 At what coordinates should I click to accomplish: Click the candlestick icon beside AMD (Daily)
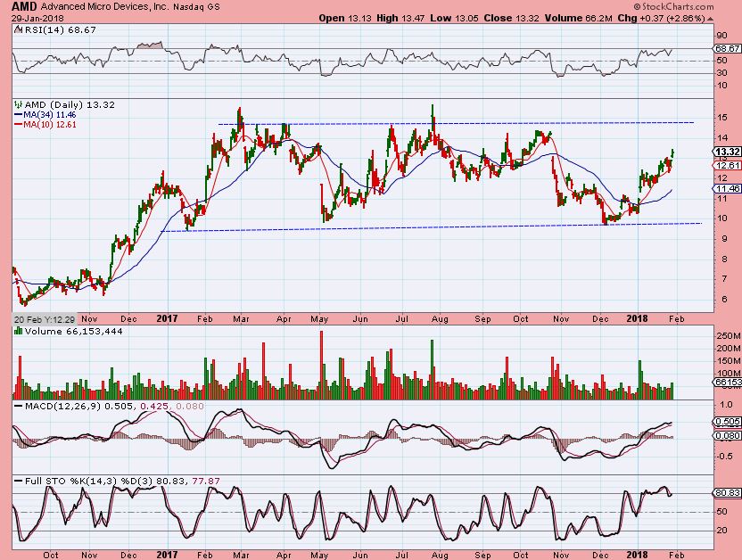coord(19,104)
